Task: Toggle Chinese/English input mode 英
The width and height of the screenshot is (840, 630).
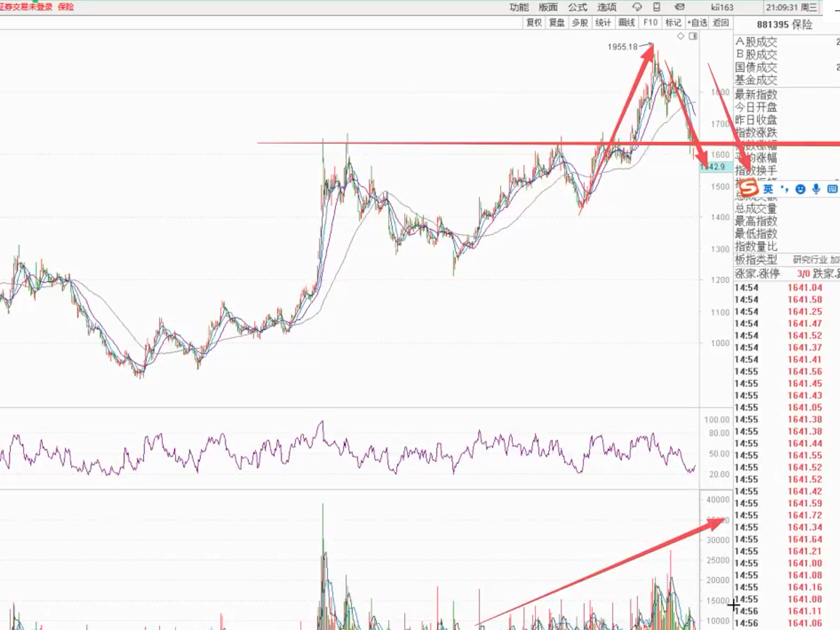Action: [x=768, y=189]
